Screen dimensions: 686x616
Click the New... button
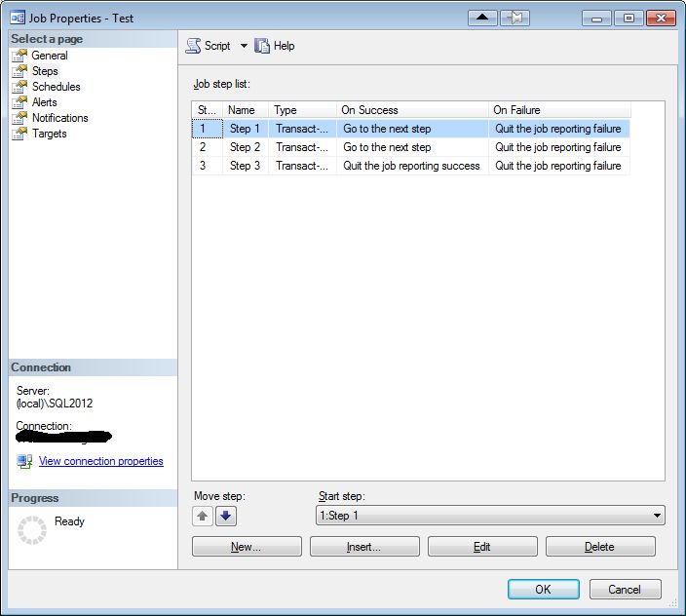coord(247,547)
